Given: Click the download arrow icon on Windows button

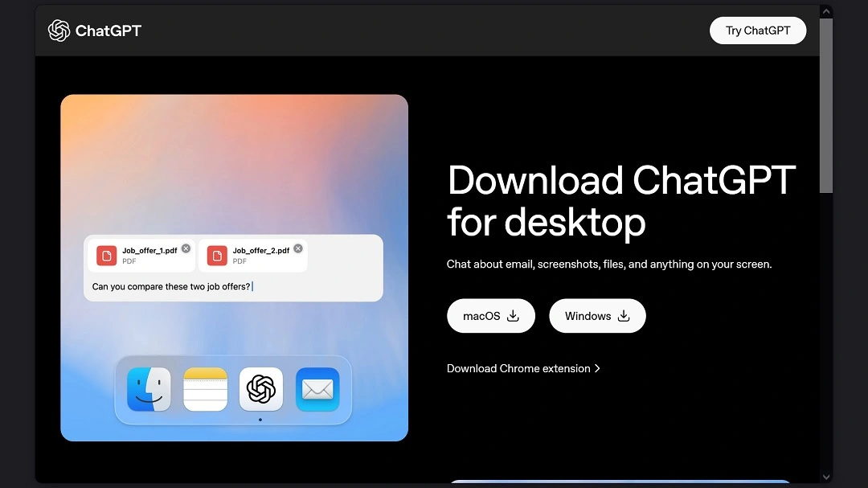Looking at the screenshot, I should (x=624, y=316).
